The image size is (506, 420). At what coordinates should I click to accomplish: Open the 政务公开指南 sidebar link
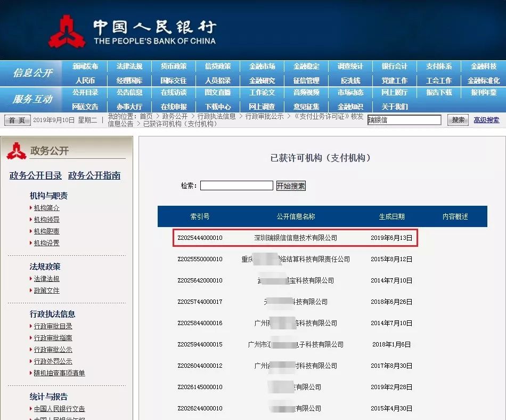[x=94, y=175]
